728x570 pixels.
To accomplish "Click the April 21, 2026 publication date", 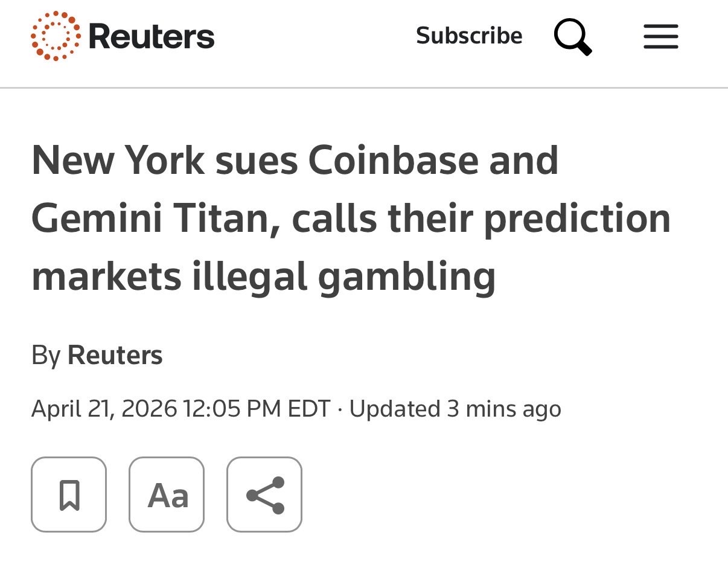I will coord(104,409).
